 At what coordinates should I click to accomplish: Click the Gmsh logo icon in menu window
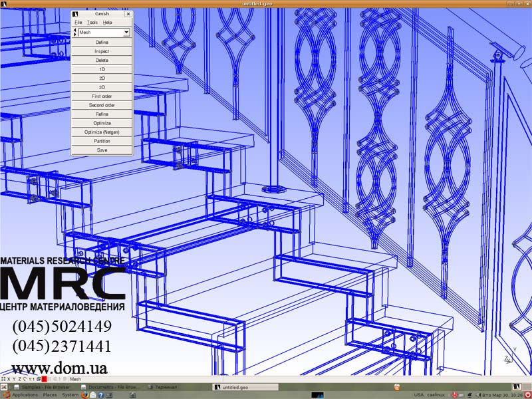pos(75,14)
